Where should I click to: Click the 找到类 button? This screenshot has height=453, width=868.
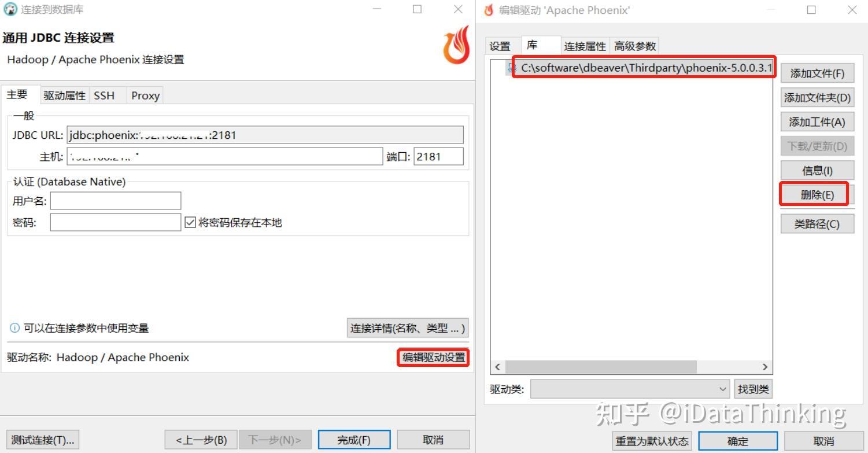(x=753, y=389)
